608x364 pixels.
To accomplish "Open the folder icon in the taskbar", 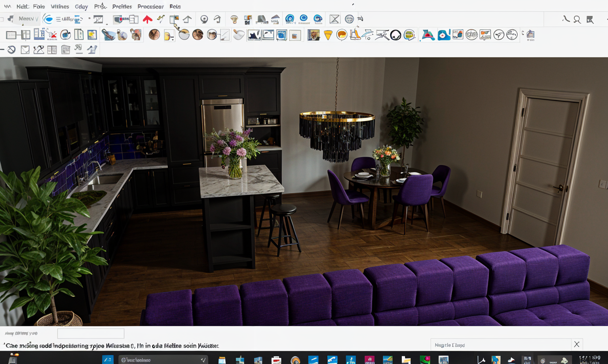I will click(406, 360).
